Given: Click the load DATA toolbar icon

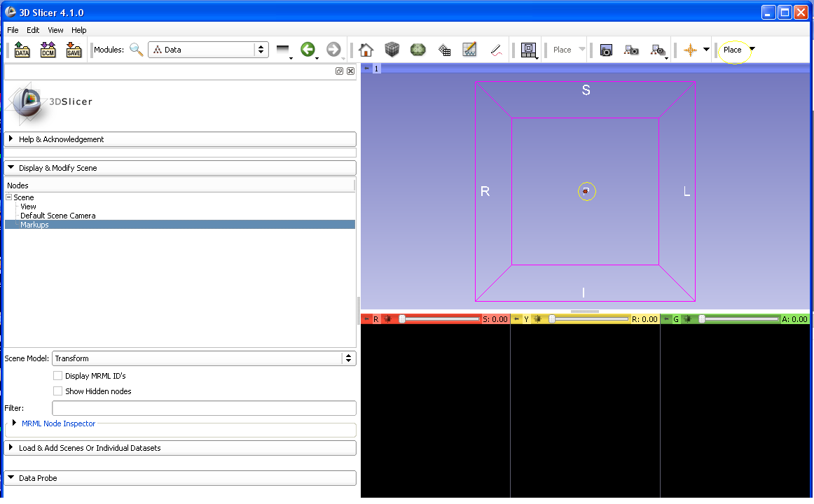Looking at the screenshot, I should 22,50.
